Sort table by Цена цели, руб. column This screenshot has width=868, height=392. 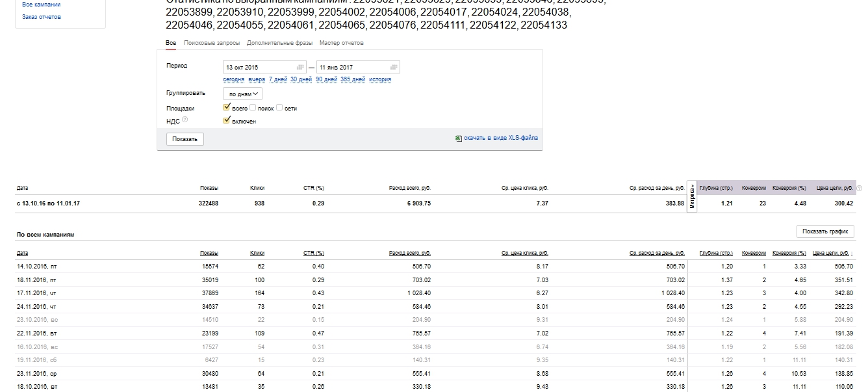(x=830, y=253)
